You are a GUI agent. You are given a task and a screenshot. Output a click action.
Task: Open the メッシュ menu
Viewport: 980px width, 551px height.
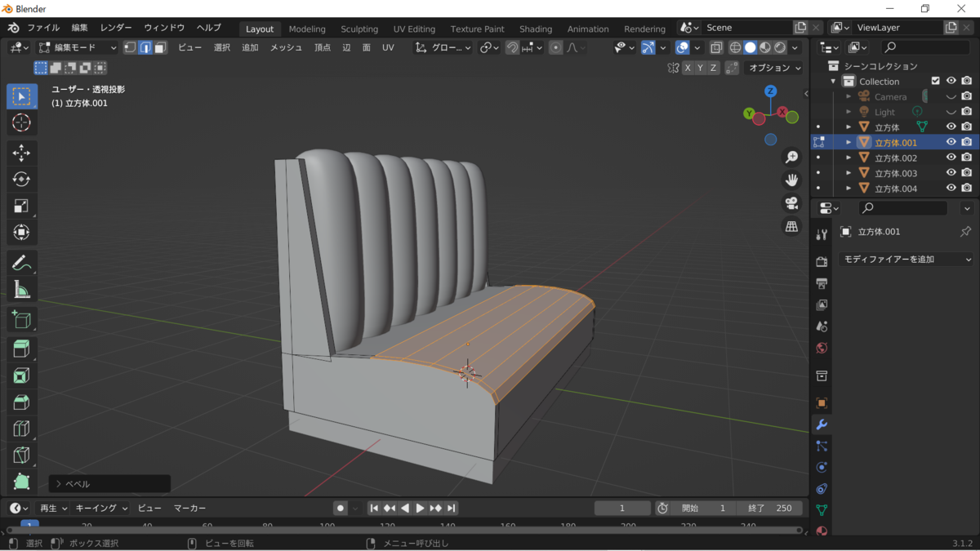[x=286, y=47]
